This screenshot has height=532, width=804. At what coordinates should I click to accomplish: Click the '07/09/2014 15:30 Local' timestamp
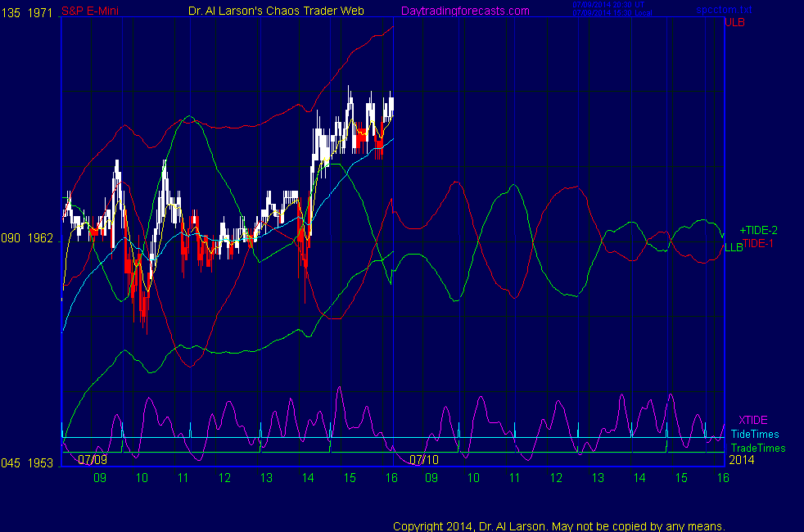coord(612,13)
